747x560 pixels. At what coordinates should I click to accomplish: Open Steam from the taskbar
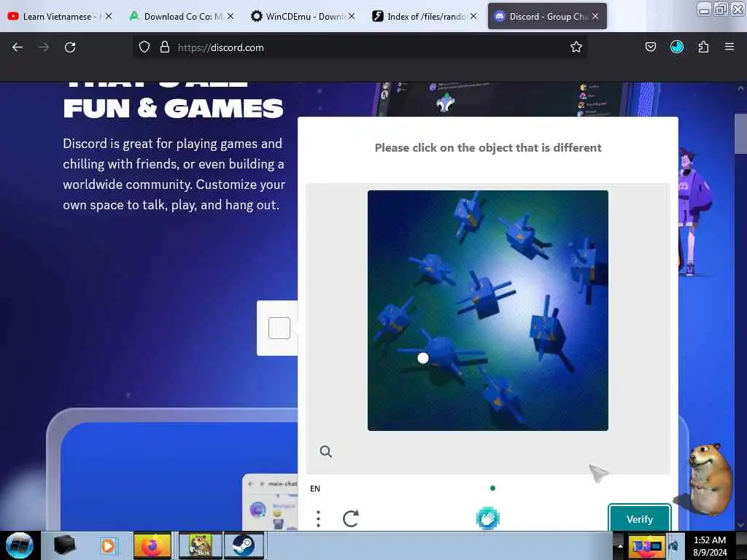[x=244, y=545]
